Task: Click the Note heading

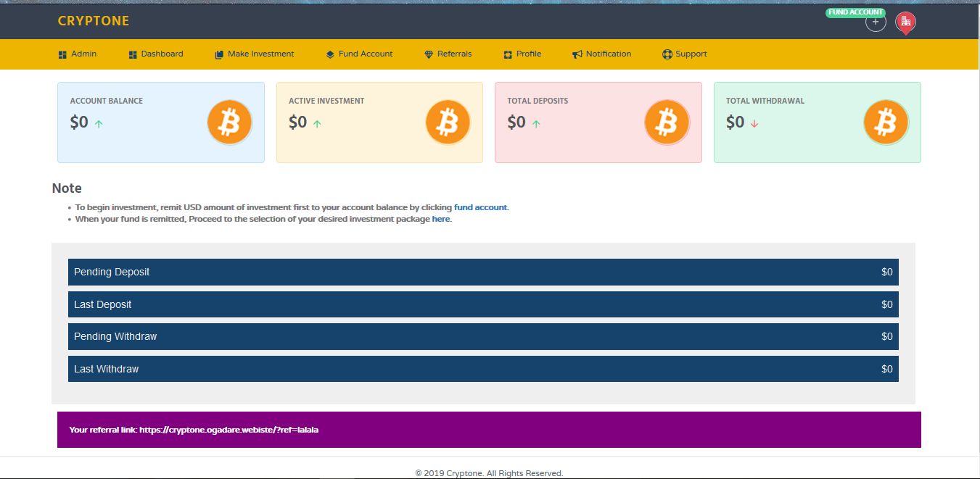Action: (x=67, y=188)
